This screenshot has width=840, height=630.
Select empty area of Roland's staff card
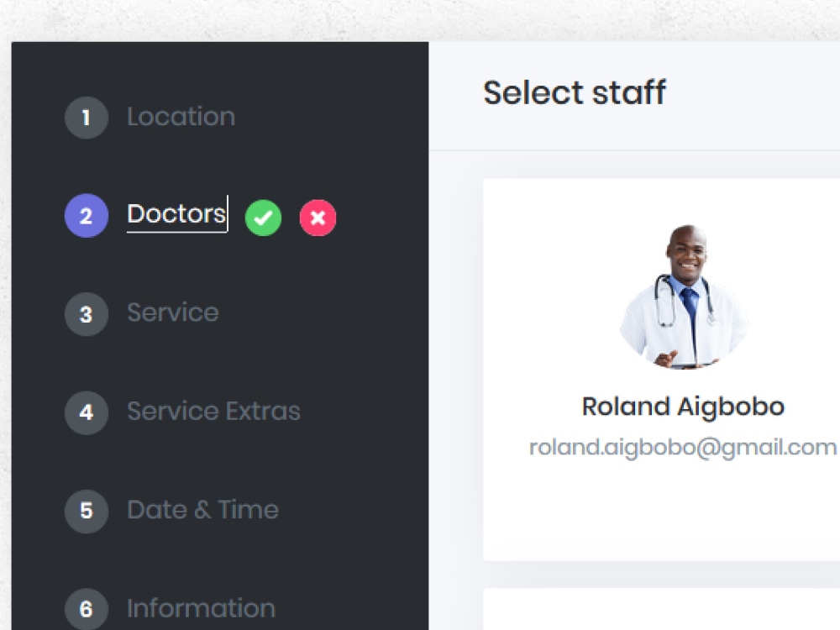(662, 512)
